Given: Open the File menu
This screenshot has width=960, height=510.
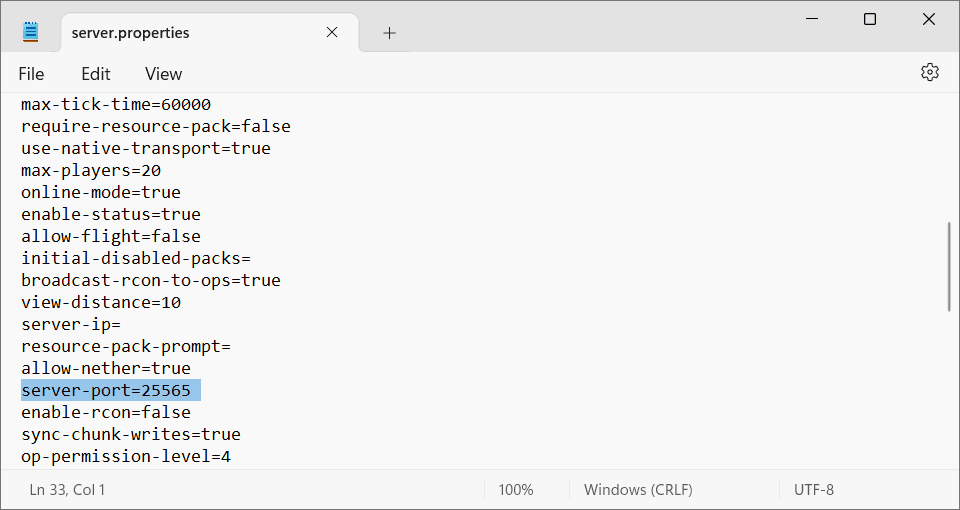Looking at the screenshot, I should point(31,74).
